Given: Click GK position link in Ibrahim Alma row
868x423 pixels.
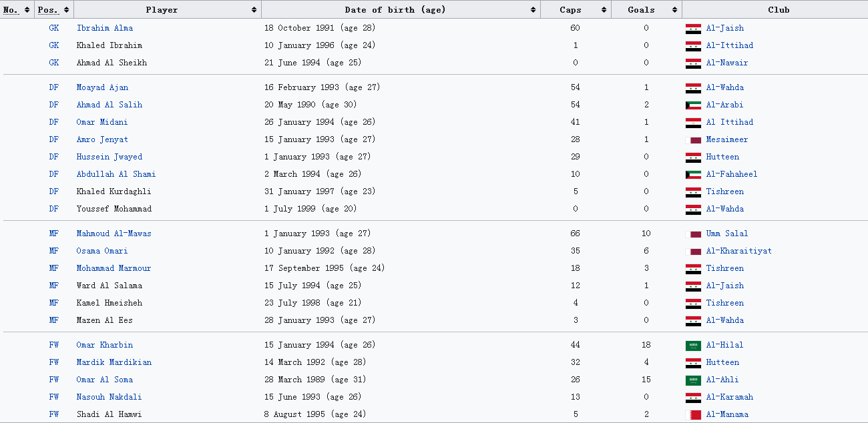Looking at the screenshot, I should 54,28.
